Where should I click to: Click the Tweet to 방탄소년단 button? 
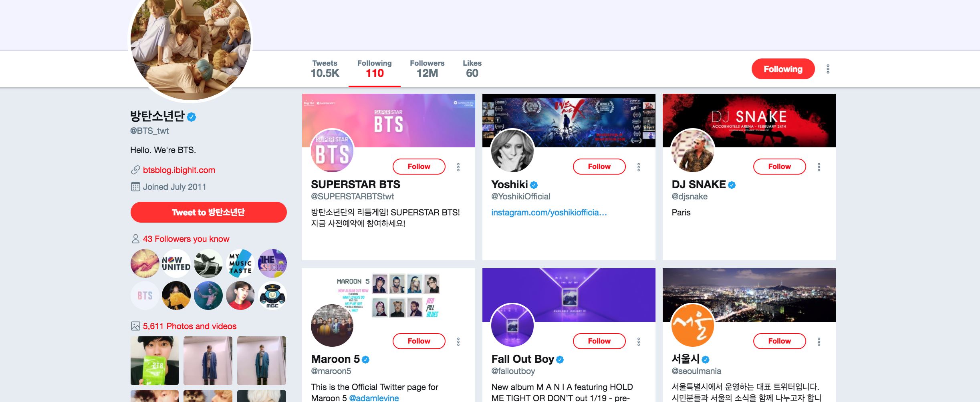tap(208, 212)
